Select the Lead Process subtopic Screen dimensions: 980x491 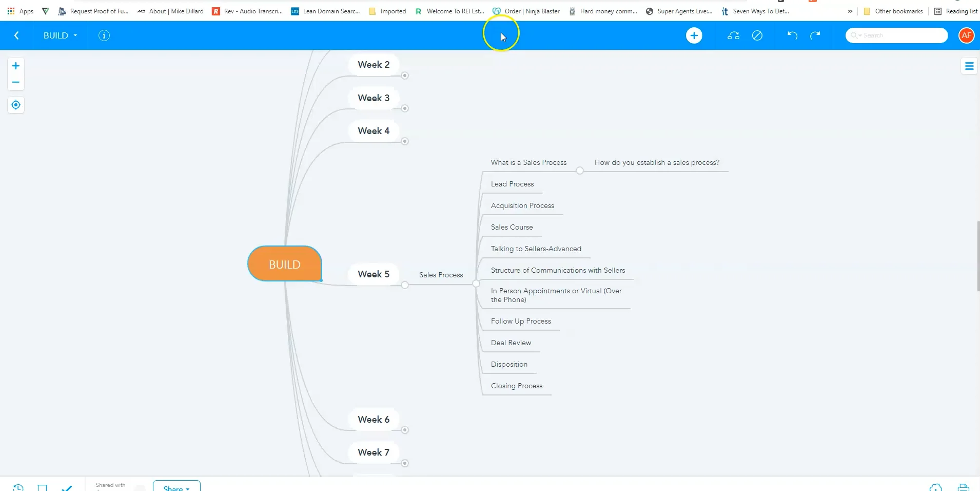pos(512,184)
